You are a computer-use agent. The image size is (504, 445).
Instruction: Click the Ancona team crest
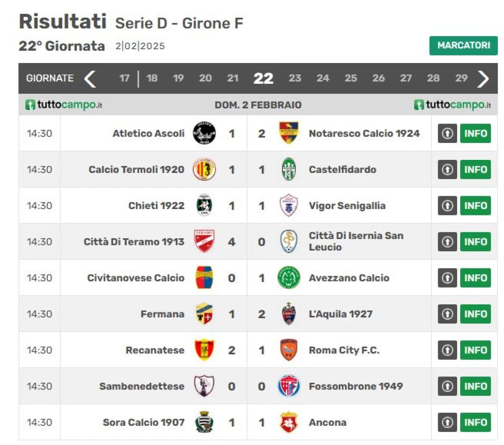289,422
